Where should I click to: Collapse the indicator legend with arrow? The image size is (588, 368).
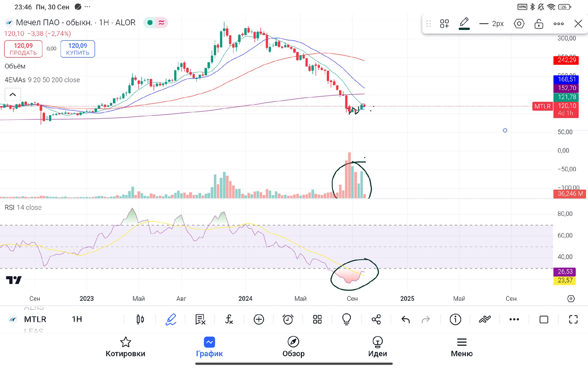click(x=13, y=95)
